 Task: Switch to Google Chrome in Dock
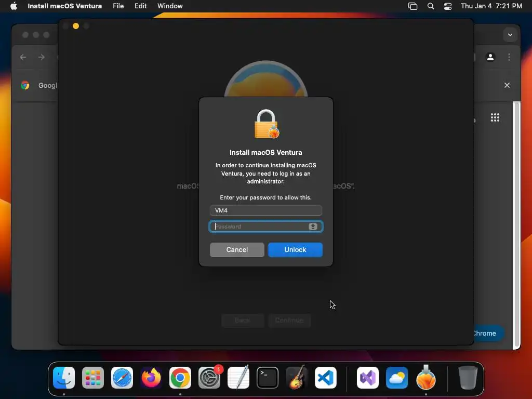pyautogui.click(x=180, y=377)
